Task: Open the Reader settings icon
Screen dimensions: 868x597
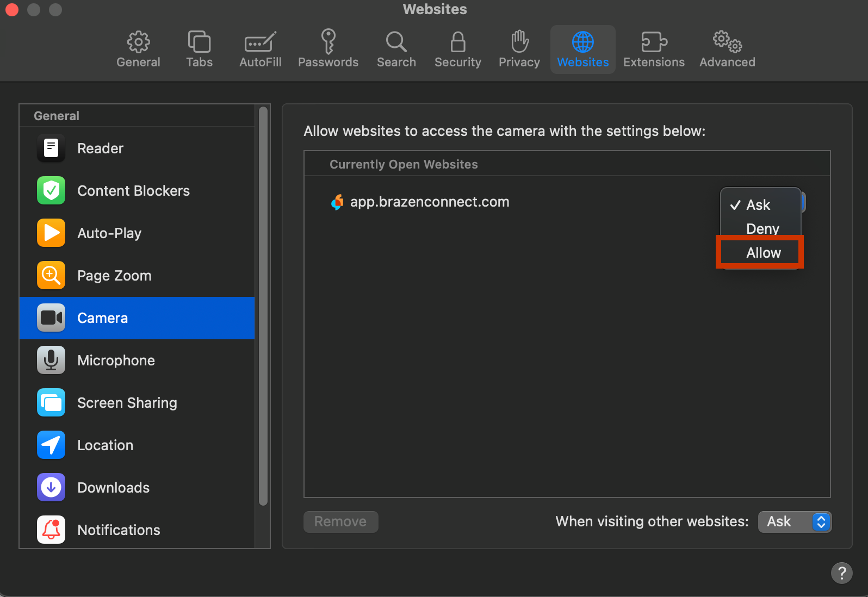Action: pyautogui.click(x=51, y=148)
